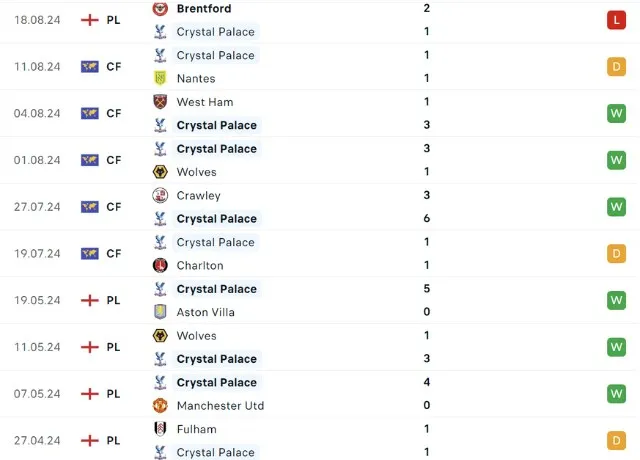Click the Wolves crest in 01.08.24 match
The width and height of the screenshot is (640, 460).
[159, 172]
